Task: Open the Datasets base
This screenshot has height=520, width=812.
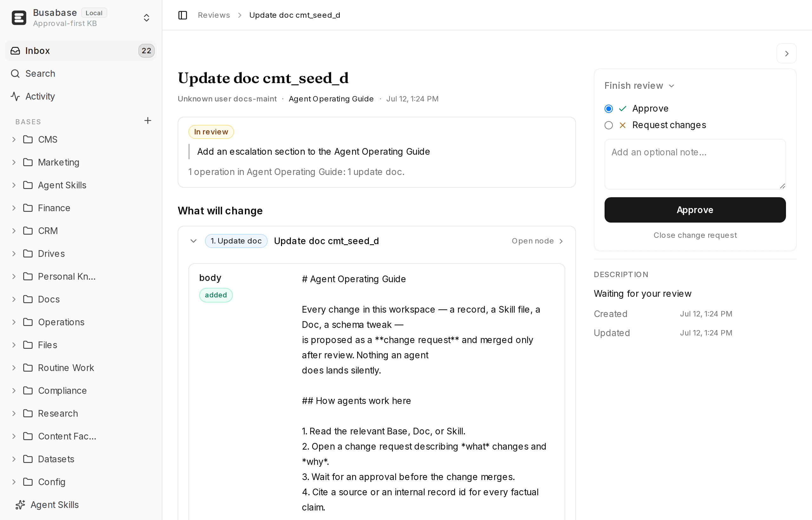Action: pyautogui.click(x=56, y=459)
